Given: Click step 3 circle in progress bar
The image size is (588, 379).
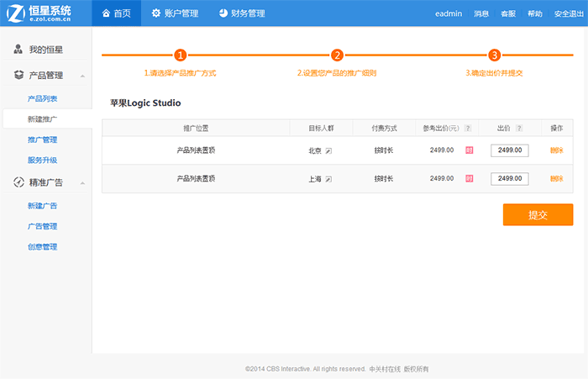Looking at the screenshot, I should pyautogui.click(x=494, y=55).
